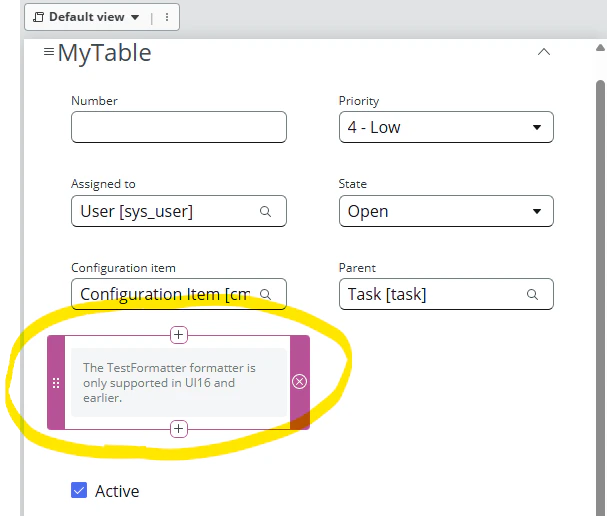Screen dimensions: 607x516
Task: Click the Parent lookup search icon
Action: tap(532, 295)
